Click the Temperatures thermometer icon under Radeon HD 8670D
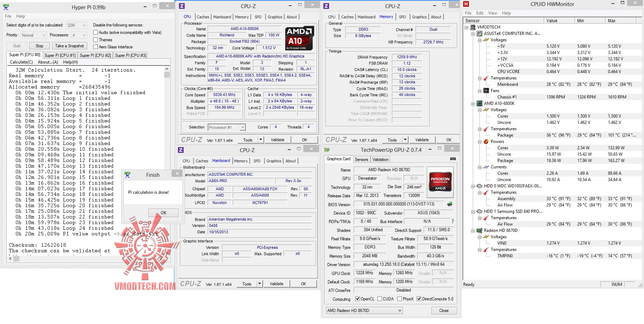 [486, 250]
